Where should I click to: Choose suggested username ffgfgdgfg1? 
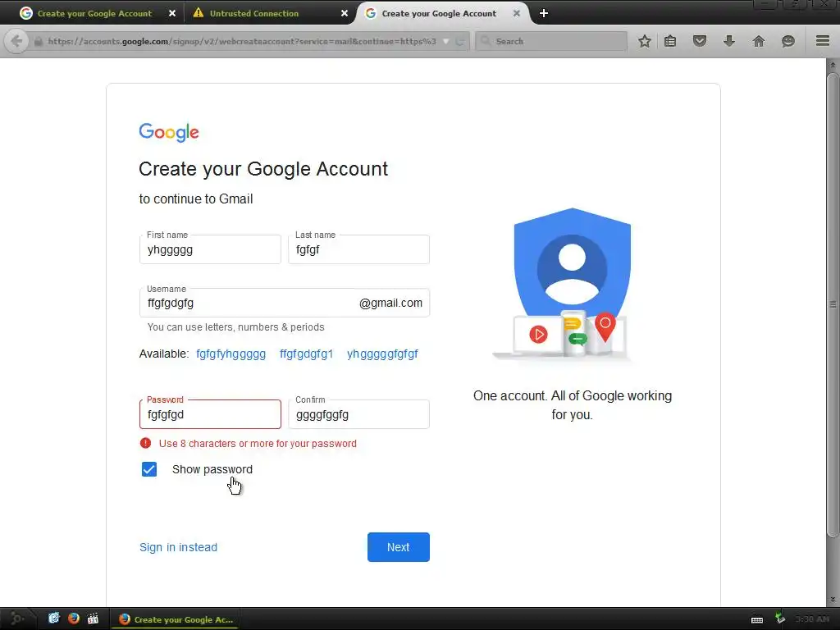click(x=307, y=354)
